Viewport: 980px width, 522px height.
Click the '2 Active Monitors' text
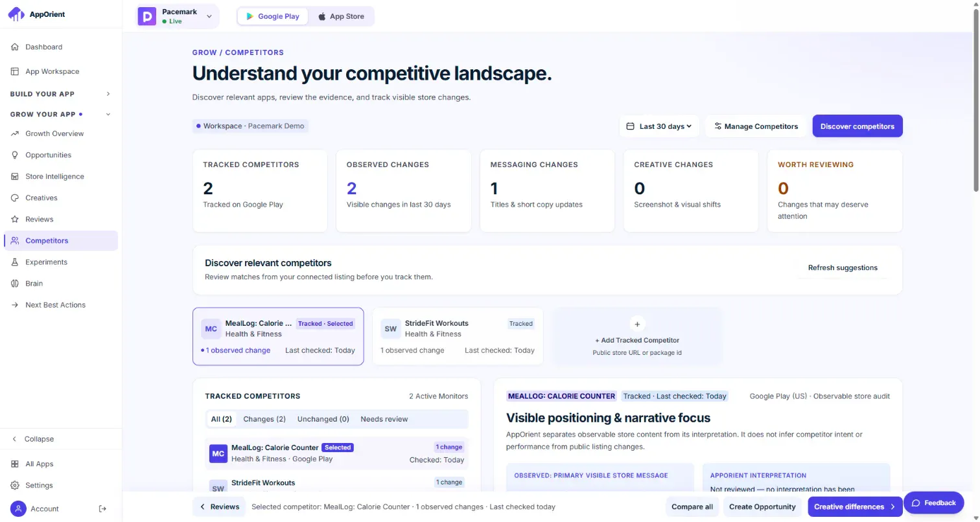438,396
